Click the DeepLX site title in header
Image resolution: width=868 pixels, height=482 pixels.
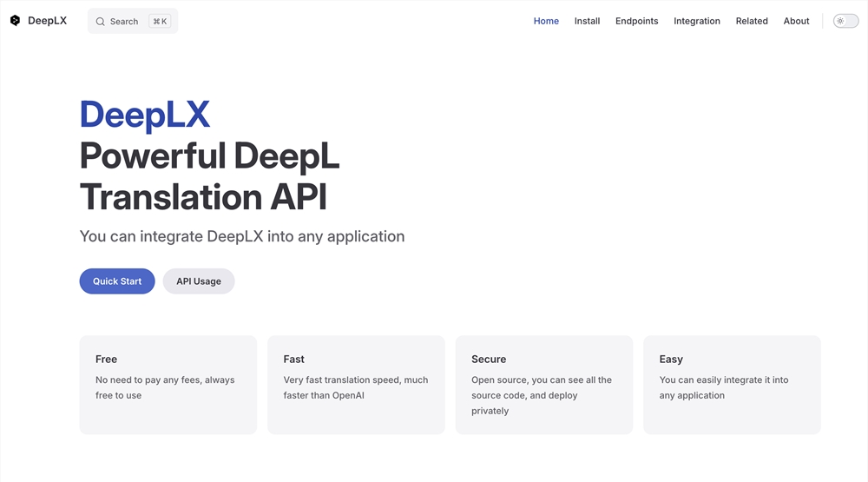click(x=47, y=21)
